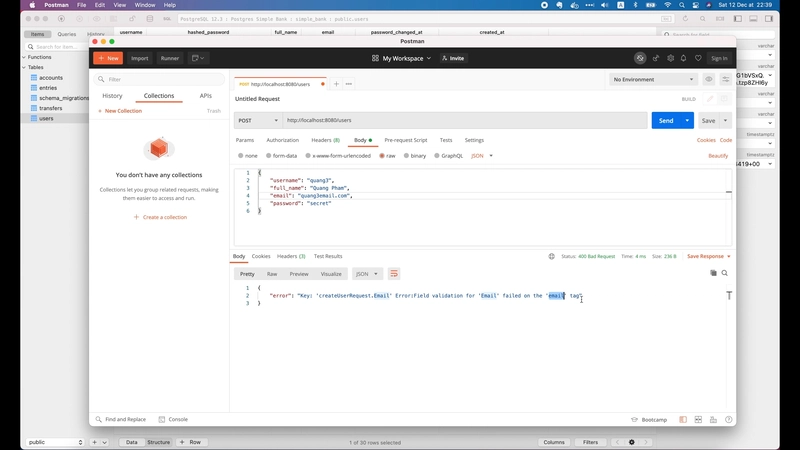The height and width of the screenshot is (450, 800).
Task: Click the environment quick look eye icon
Action: [x=709, y=79]
